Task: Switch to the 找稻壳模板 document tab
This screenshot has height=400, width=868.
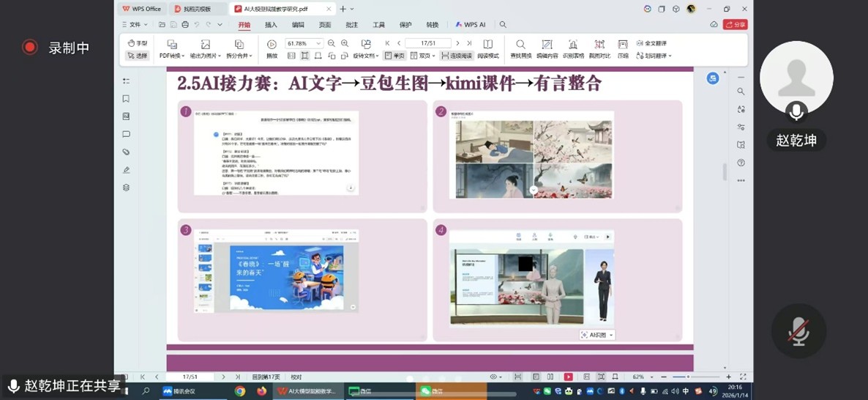Action: (x=197, y=9)
